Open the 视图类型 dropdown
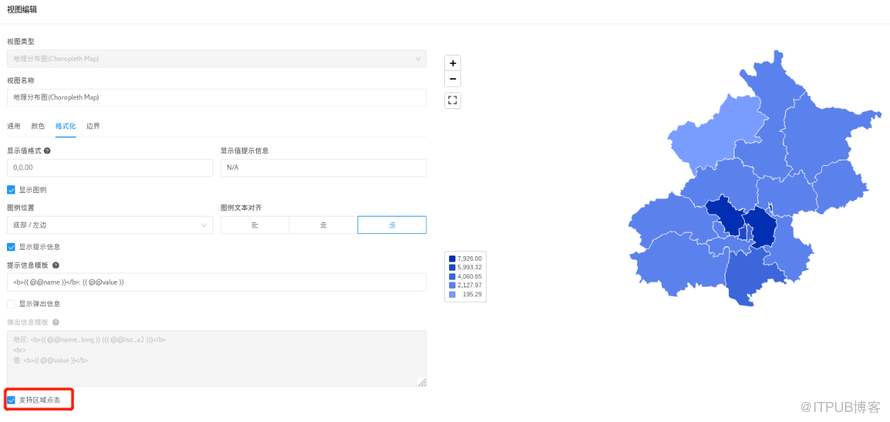This screenshot has height=422, width=890. click(x=217, y=59)
